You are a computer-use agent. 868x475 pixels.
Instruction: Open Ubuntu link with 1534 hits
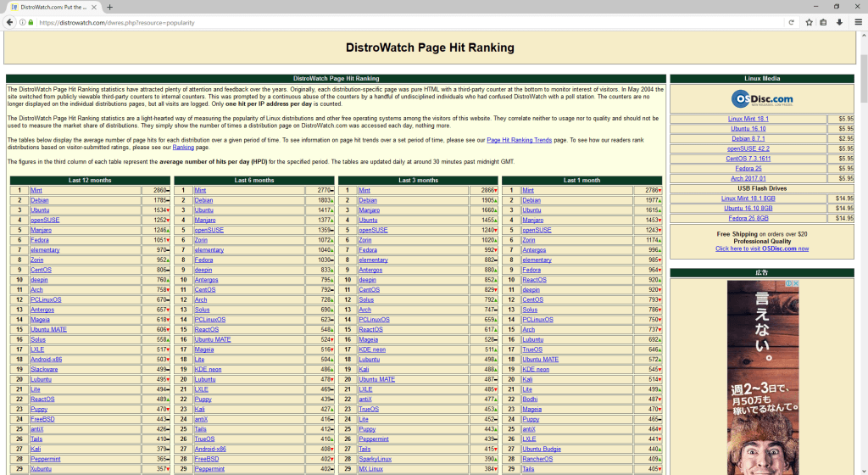(40, 210)
